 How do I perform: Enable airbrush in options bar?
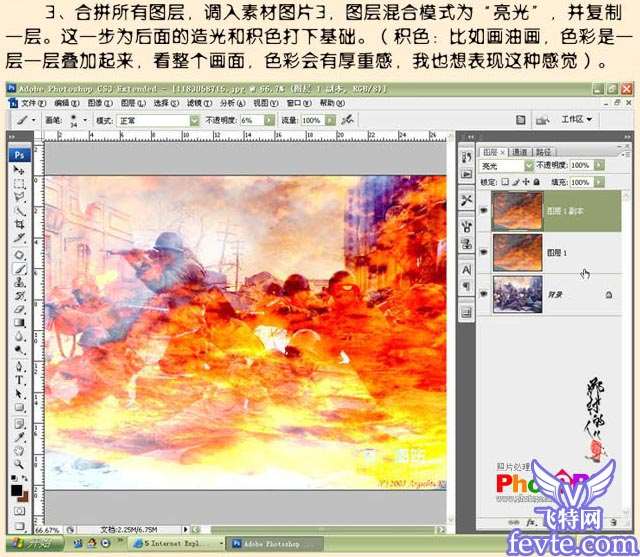(x=348, y=120)
